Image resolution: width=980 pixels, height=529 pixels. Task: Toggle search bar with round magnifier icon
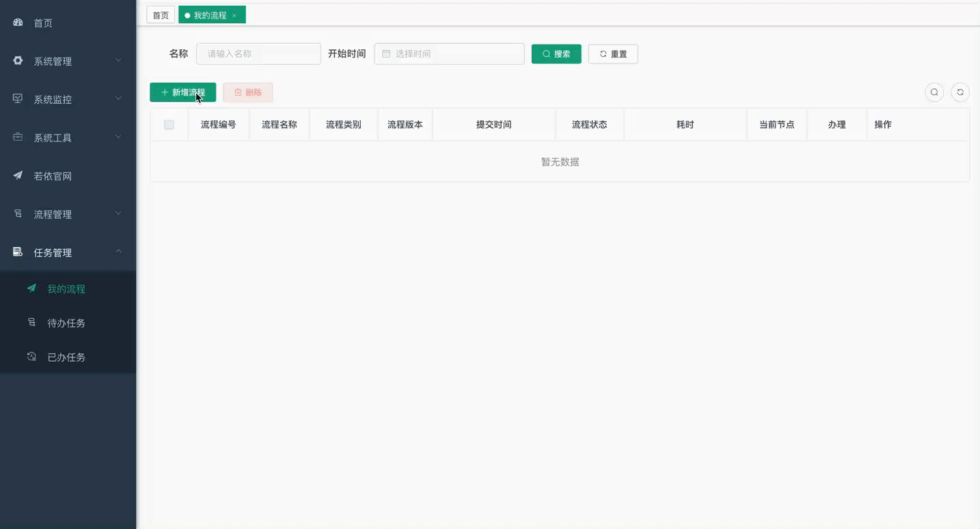934,92
